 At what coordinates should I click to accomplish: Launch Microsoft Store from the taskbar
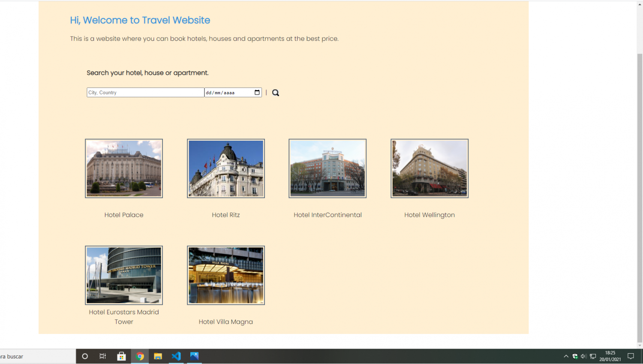pos(121,356)
